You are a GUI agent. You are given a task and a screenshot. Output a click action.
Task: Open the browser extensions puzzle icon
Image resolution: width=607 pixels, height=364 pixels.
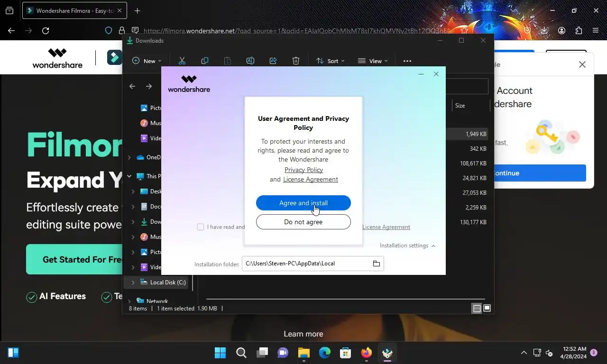[579, 30]
